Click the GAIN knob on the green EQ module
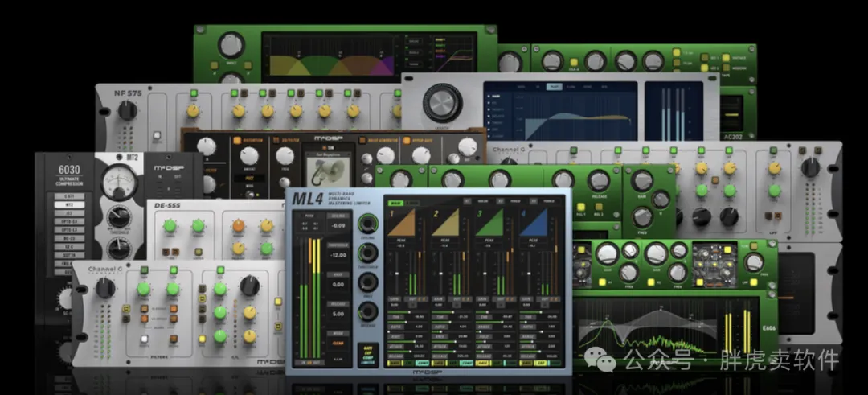Image resolution: width=868 pixels, height=395 pixels. tap(641, 180)
